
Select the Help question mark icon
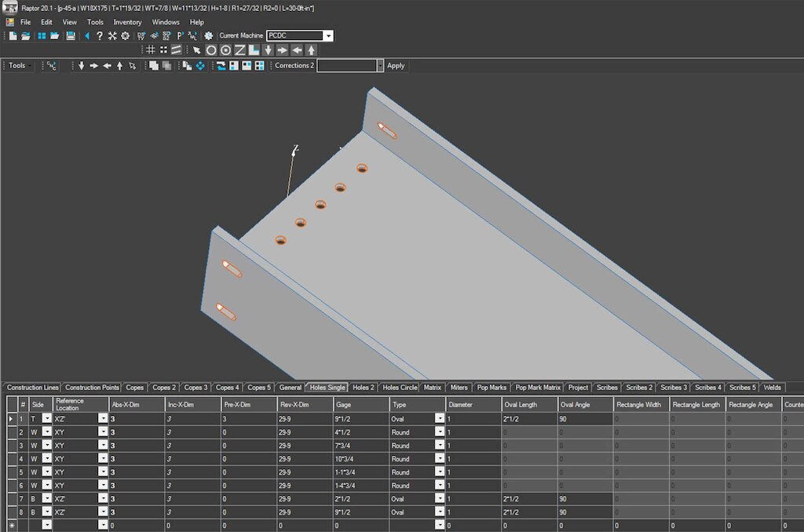click(x=99, y=35)
